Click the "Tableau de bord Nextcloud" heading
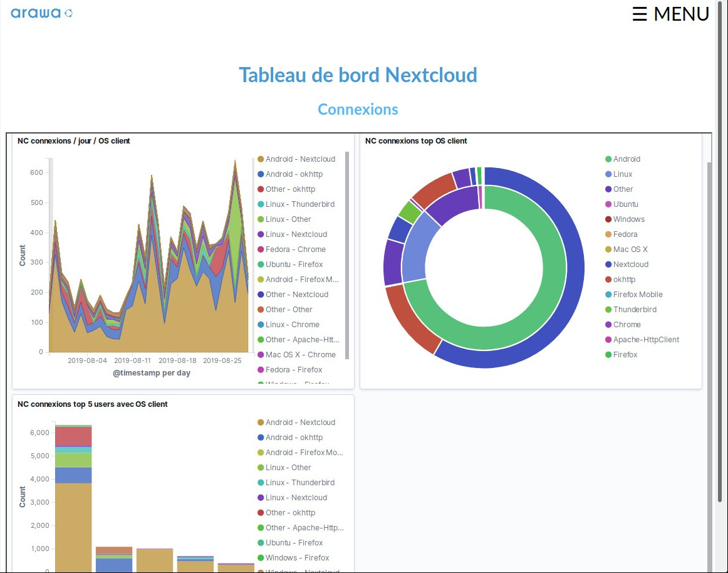The width and height of the screenshot is (728, 573). 358,75
